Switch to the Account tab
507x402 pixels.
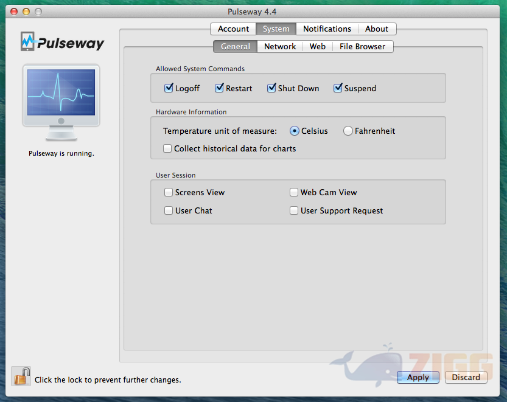(x=233, y=29)
